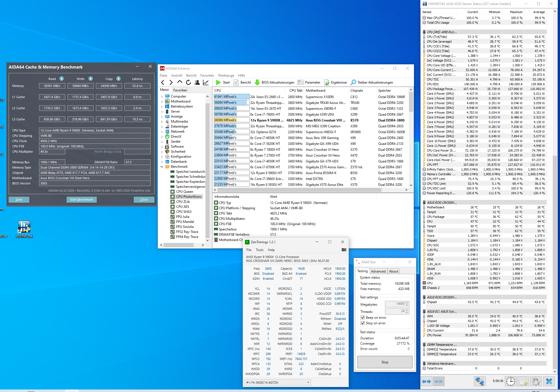
Task: Open HWiNFO settings gear icon
Action: click(536, 381)
